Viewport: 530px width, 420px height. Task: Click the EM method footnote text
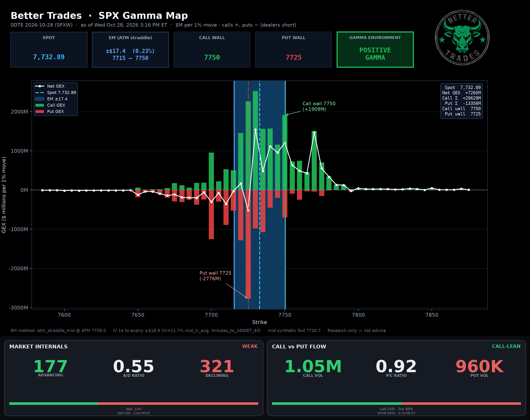[x=198, y=330]
